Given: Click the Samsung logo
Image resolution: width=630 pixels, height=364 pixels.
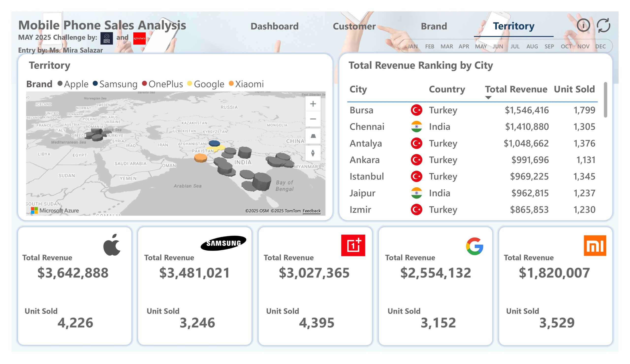Looking at the screenshot, I should tap(223, 243).
